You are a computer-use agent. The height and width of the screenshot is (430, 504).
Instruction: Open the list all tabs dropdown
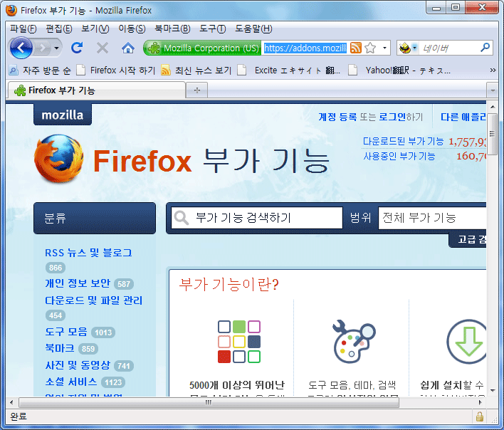pos(493,90)
